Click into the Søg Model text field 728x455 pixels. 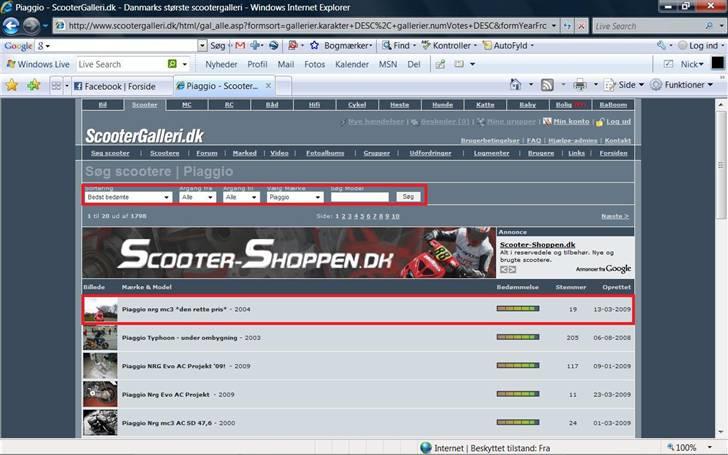pos(359,198)
